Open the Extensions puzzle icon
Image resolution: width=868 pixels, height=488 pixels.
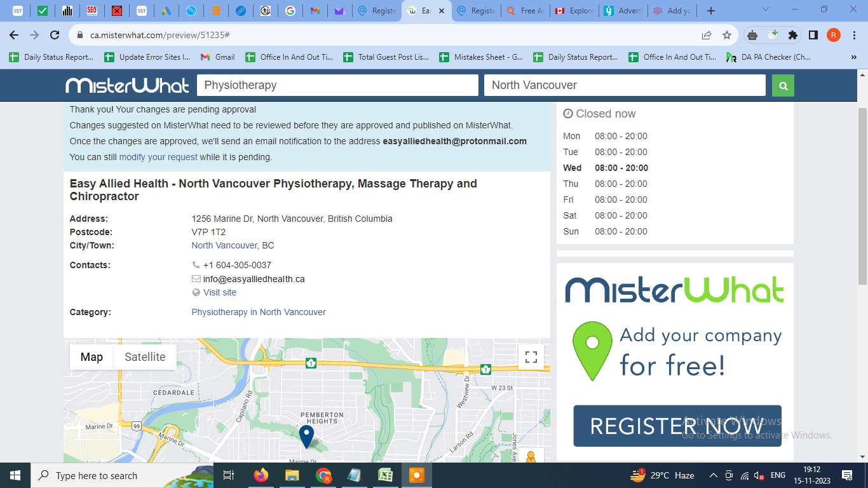pos(793,35)
